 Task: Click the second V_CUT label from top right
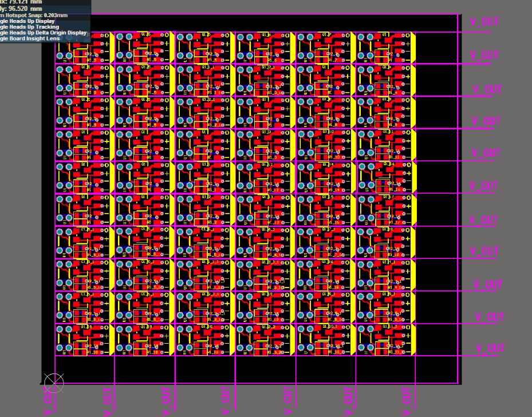click(x=484, y=56)
